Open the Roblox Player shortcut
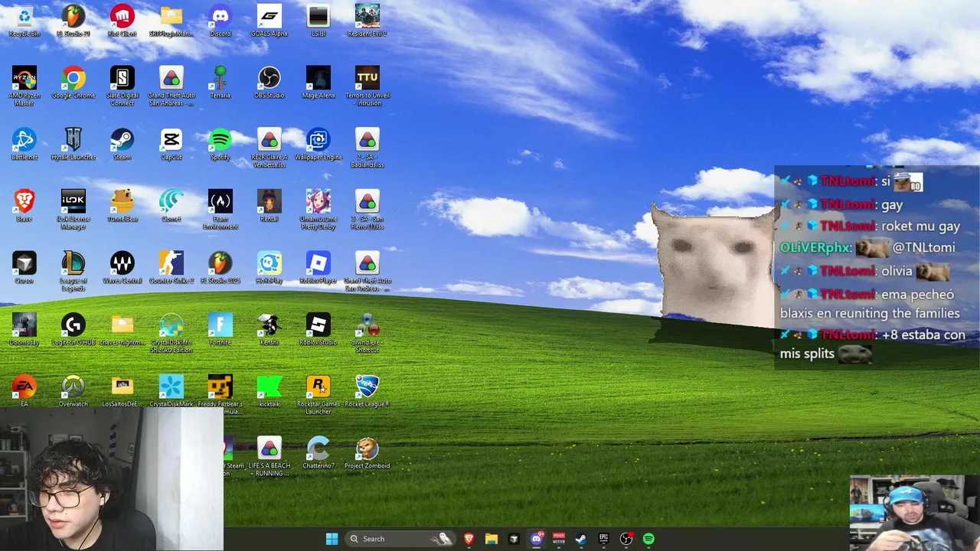Image resolution: width=980 pixels, height=551 pixels. [318, 268]
